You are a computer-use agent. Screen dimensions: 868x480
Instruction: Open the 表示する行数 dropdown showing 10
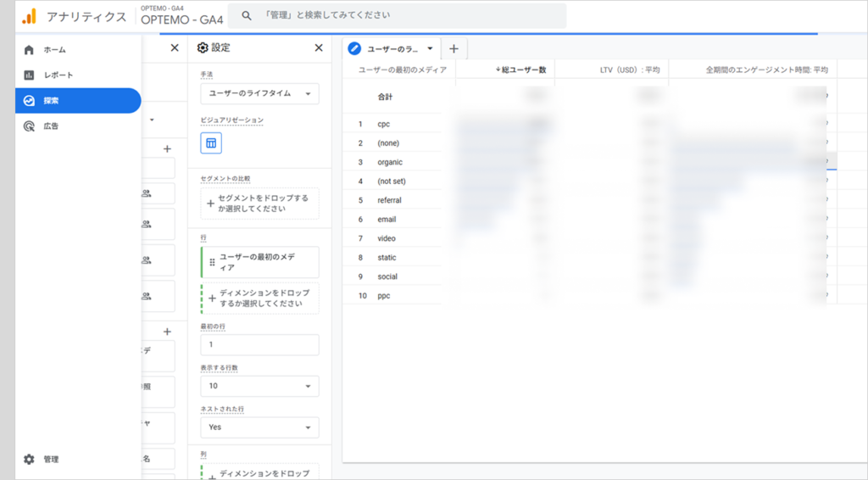[x=259, y=386]
